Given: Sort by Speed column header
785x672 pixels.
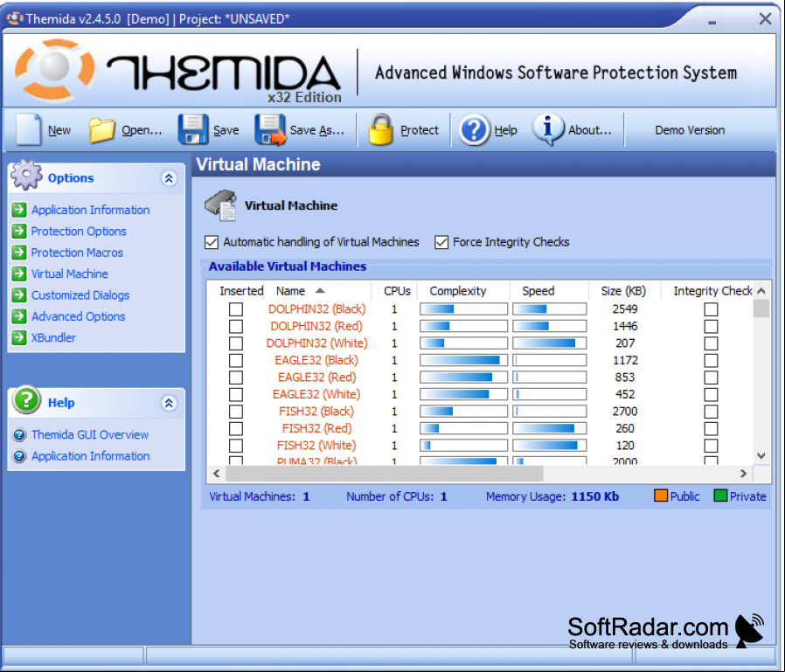Looking at the screenshot, I should coord(538,291).
